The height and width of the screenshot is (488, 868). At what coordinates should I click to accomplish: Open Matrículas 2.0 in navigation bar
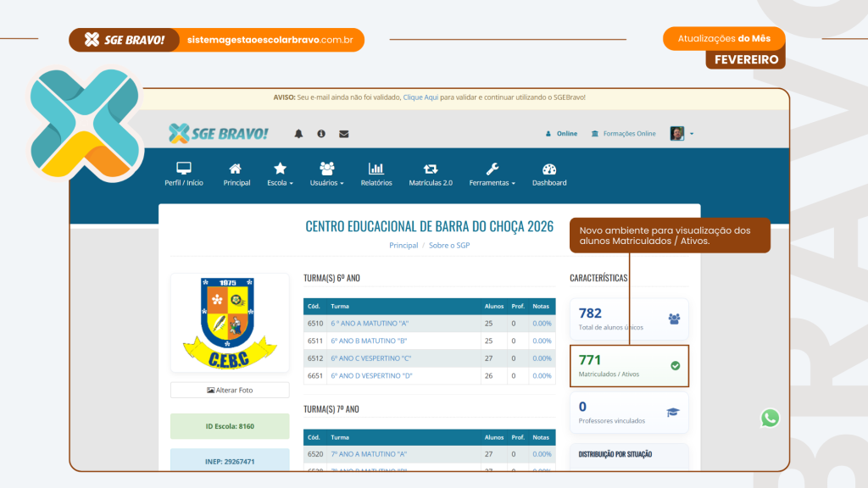pyautogui.click(x=431, y=174)
